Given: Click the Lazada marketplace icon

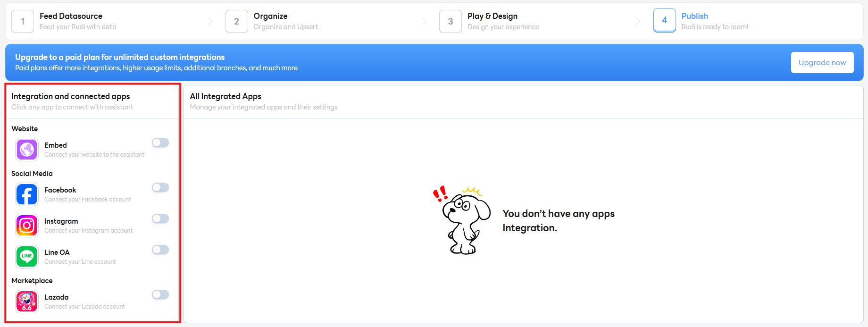Looking at the screenshot, I should tap(27, 302).
